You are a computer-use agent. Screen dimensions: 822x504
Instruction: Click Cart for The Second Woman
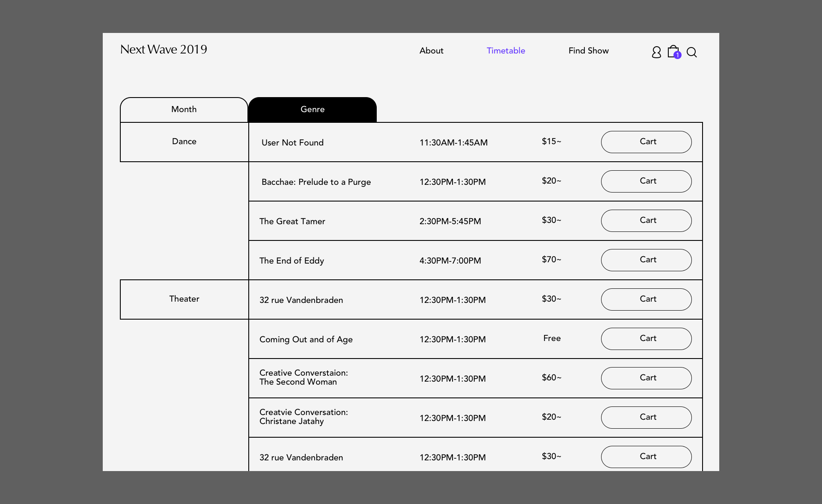[646, 378]
